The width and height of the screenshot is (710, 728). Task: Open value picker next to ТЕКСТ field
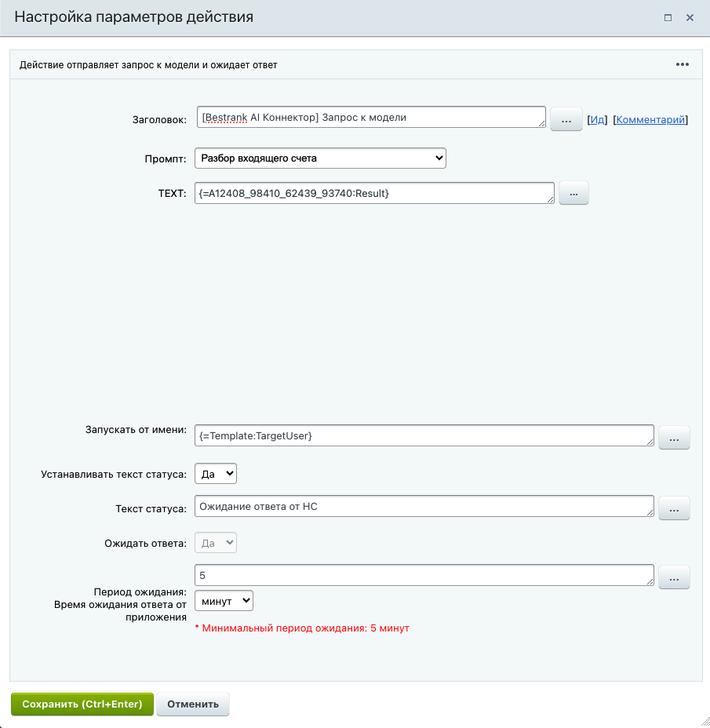pyautogui.click(x=573, y=193)
